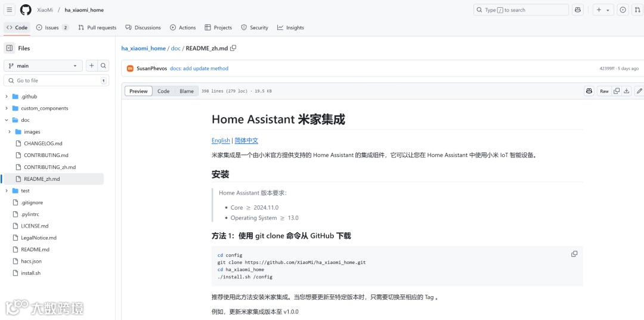Expand the .github folder
644x320 pixels.
[6, 96]
